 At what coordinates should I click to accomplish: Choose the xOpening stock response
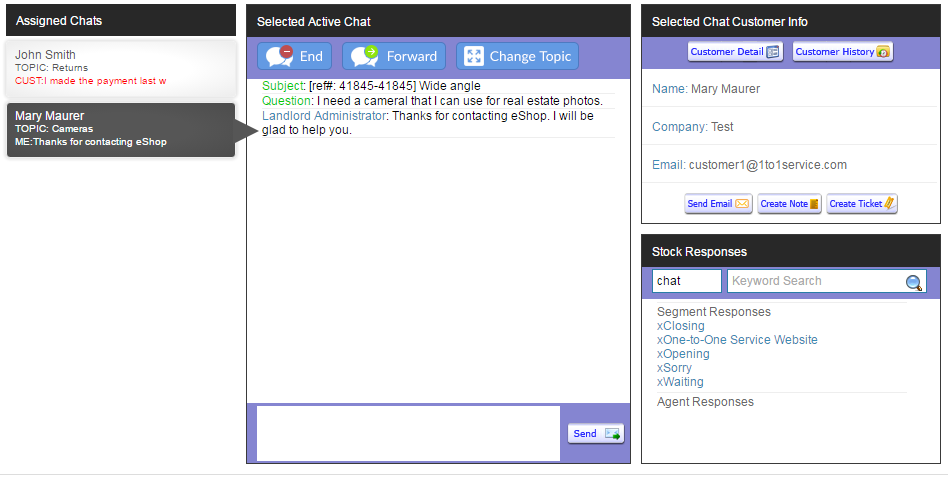(x=683, y=354)
